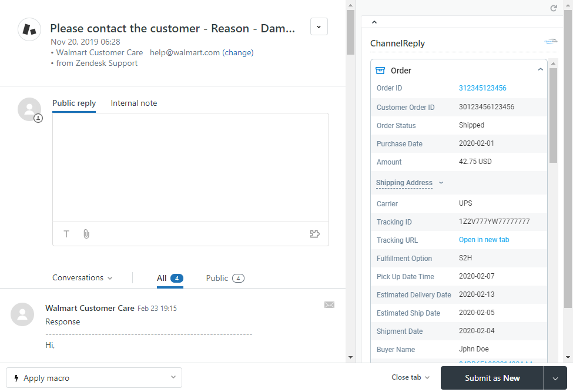The width and height of the screenshot is (573, 392).
Task: Click the Estimated Delivery Date 2020-02-13 value
Action: [x=477, y=294]
